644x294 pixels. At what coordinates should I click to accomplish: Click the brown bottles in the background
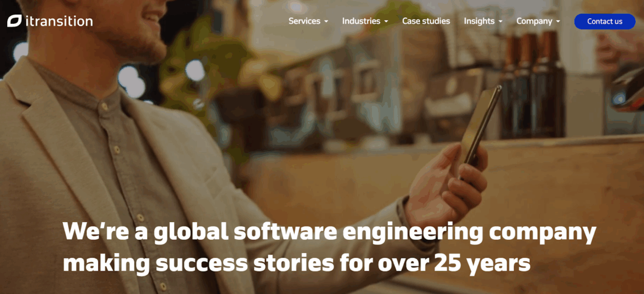(532, 84)
